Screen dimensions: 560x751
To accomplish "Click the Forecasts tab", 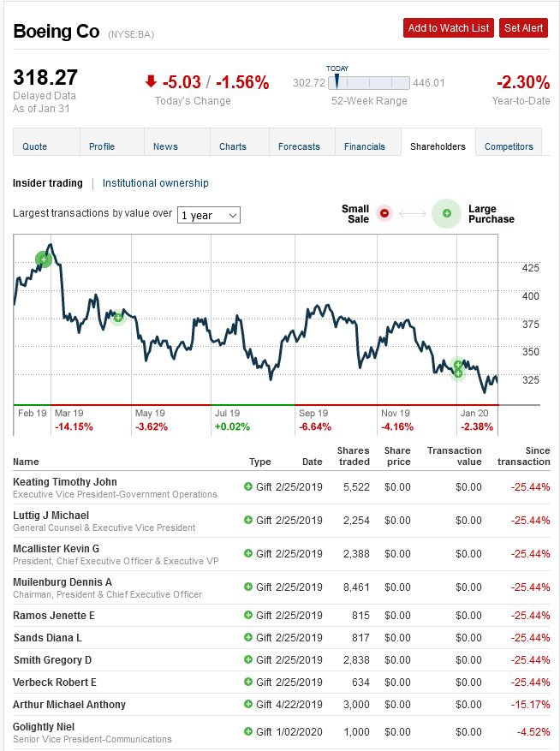I will (x=299, y=146).
